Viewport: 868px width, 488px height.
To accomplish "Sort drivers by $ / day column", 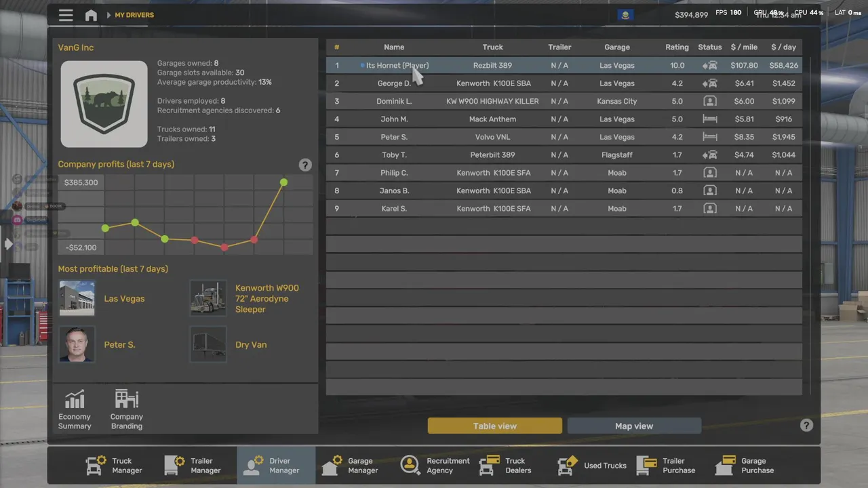I will click(784, 47).
